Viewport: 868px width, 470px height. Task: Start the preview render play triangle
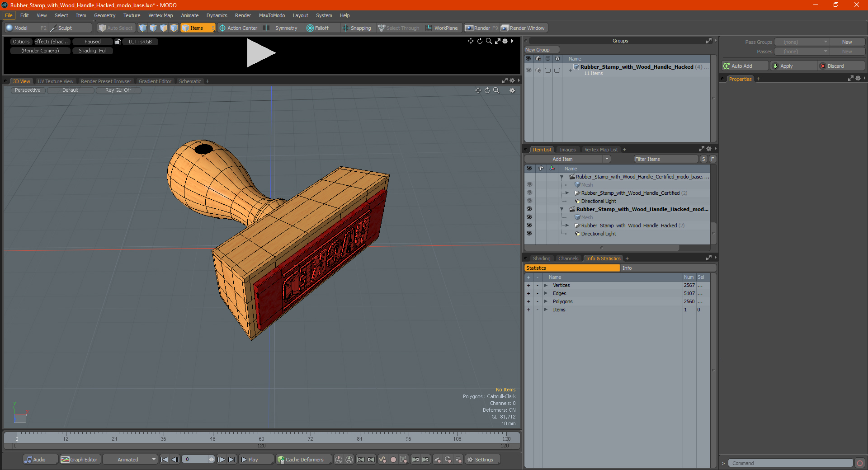click(x=260, y=53)
